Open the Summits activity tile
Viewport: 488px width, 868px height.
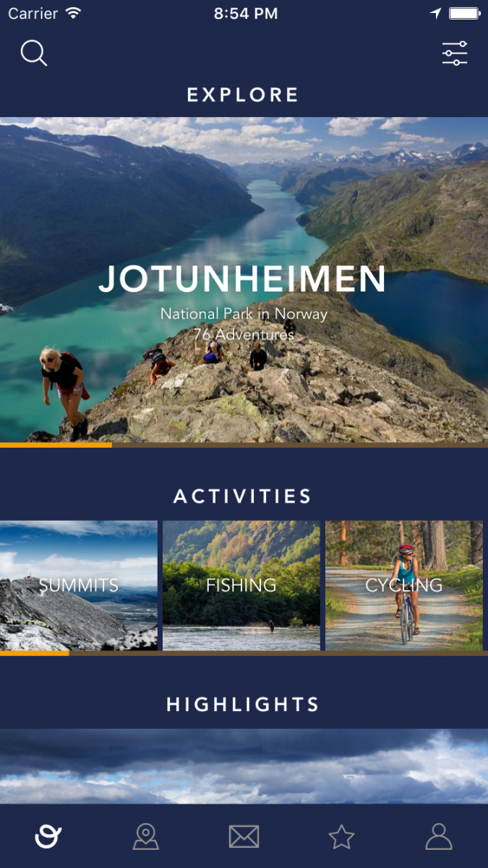click(78, 586)
